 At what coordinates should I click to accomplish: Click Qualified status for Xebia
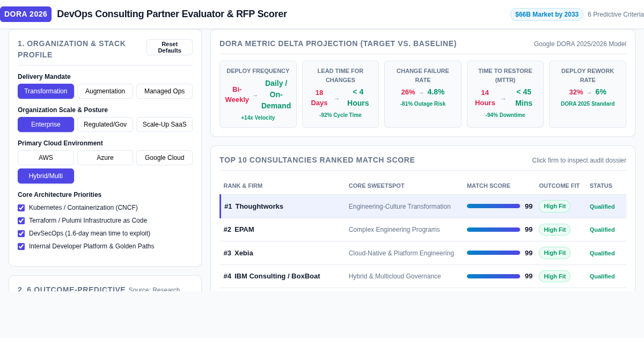click(602, 253)
